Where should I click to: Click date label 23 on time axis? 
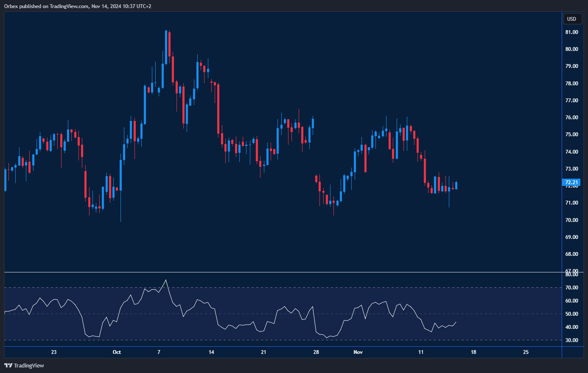coord(54,352)
